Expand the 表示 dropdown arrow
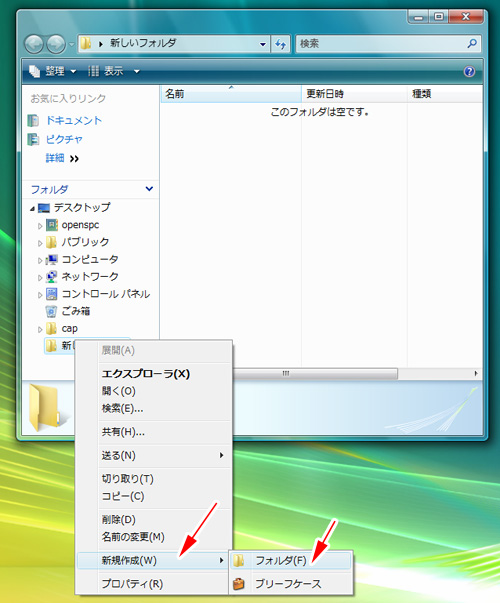The image size is (500, 603). tap(137, 72)
